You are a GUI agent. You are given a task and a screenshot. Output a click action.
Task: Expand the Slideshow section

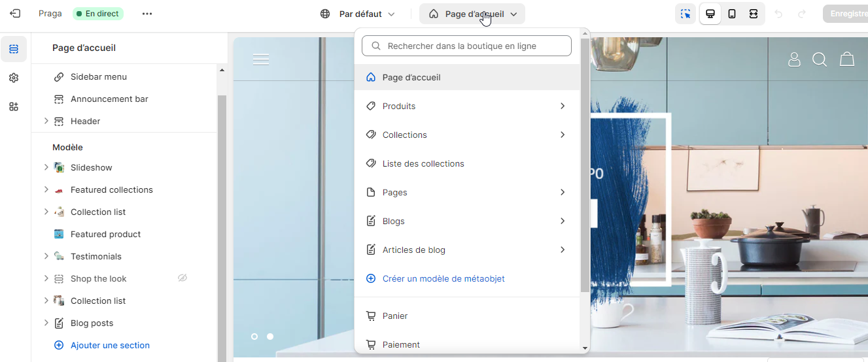46,167
